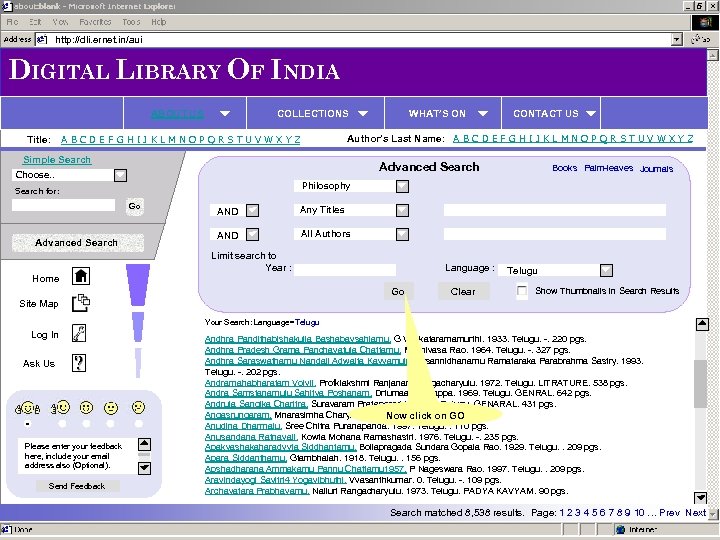Click the Internet zone status bar icon
This screenshot has width=720, height=540.
pos(621,529)
